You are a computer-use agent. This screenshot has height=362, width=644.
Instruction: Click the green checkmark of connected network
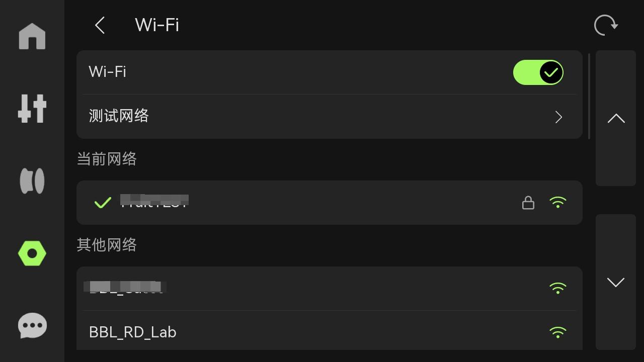[x=103, y=203]
